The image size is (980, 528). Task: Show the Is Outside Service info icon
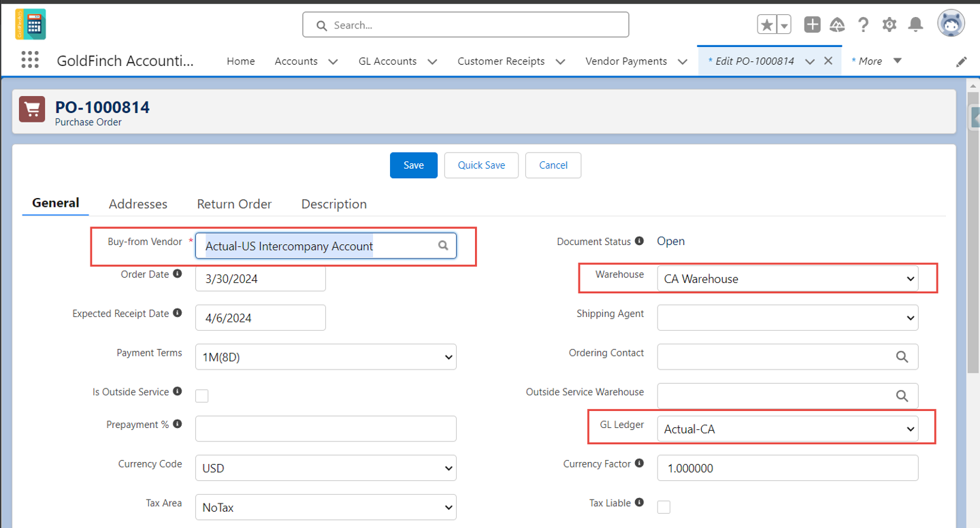[x=178, y=391]
